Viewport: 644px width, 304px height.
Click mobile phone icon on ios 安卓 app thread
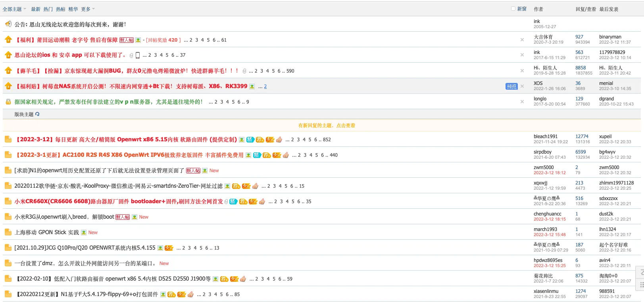[138, 55]
